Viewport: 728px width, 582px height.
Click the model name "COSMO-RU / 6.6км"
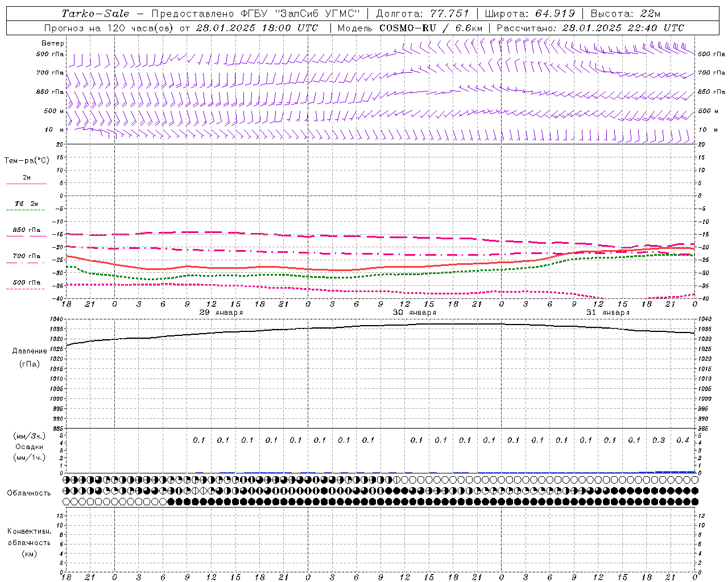coord(431,28)
